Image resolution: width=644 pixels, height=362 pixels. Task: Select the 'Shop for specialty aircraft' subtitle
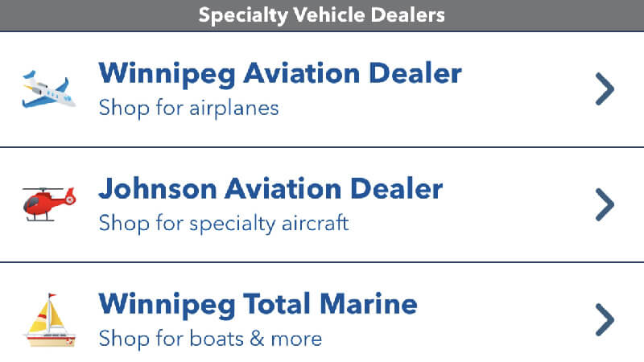(x=223, y=223)
